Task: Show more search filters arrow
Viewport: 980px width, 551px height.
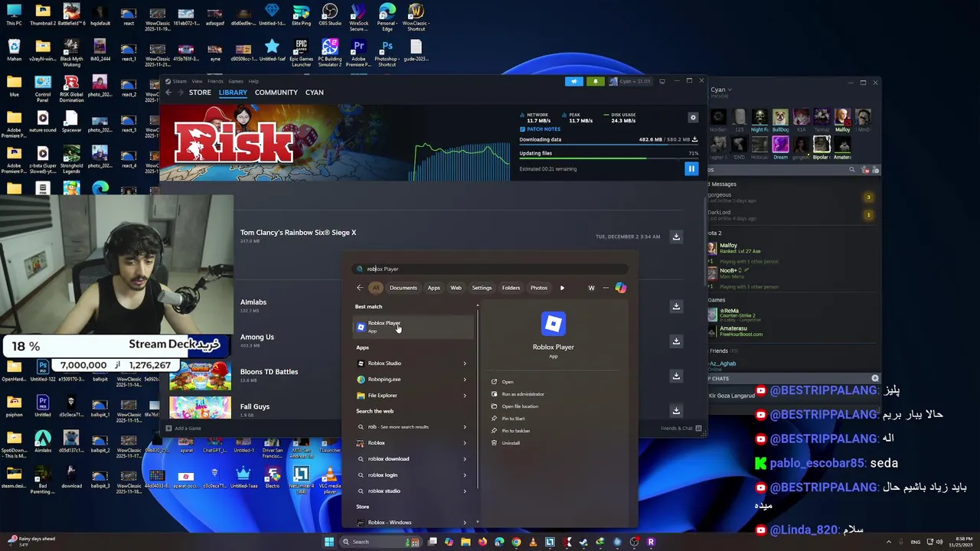Action: click(562, 288)
